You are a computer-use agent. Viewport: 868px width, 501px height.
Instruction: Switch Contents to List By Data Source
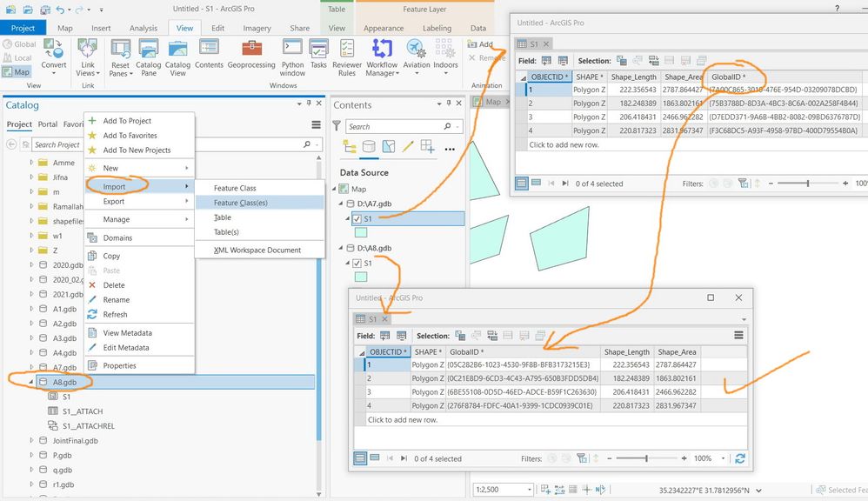pyautogui.click(x=369, y=147)
